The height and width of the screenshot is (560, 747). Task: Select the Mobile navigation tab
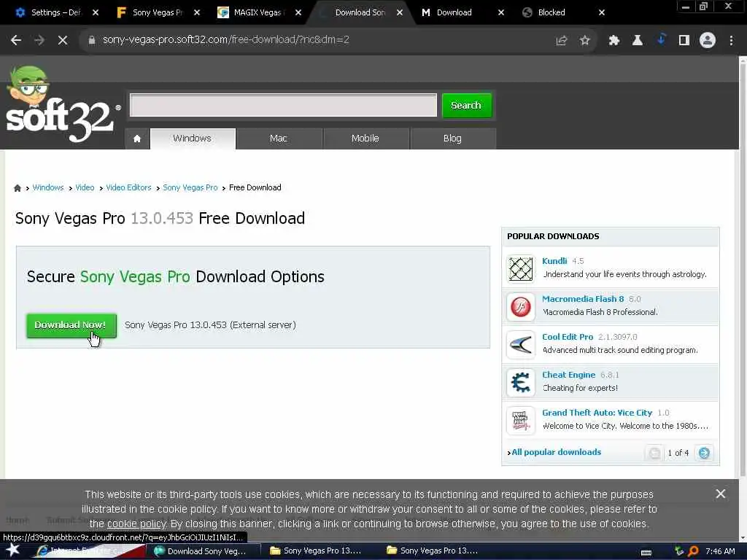coord(365,139)
